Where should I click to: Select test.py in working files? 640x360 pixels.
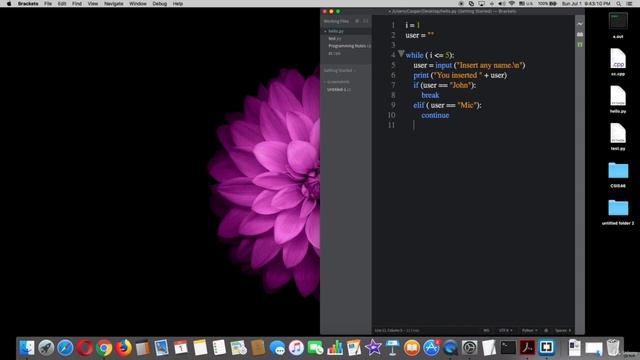point(335,38)
